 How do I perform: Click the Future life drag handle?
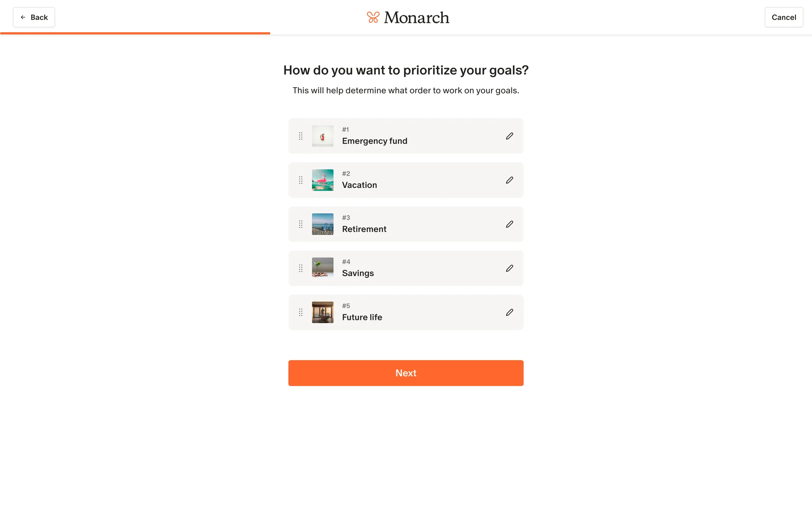coord(301,312)
